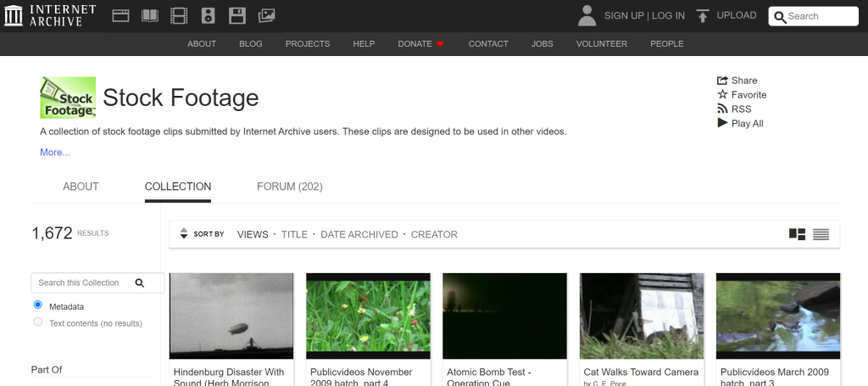
Task: Click the 1,672 results count
Action: pos(52,233)
